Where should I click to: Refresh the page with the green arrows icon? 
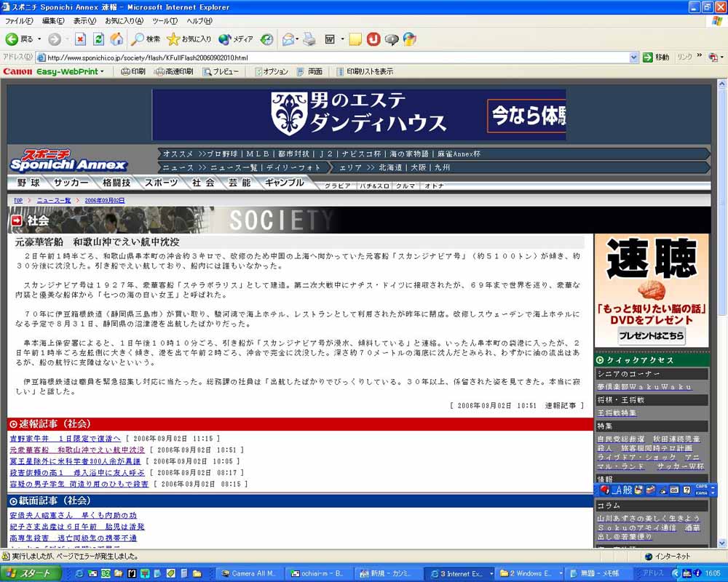98,39
